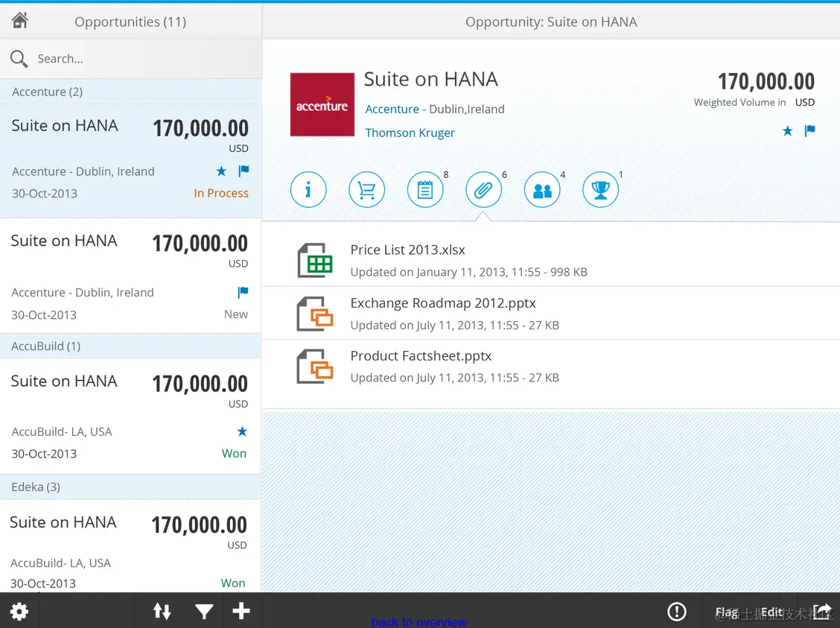
Task: Open the notes tab with 8 items
Action: [424, 190]
